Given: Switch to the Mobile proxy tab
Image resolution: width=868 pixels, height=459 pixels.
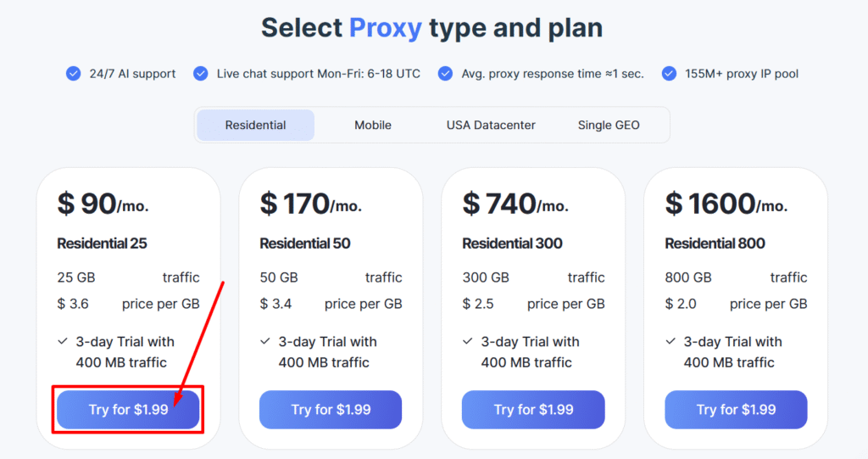Looking at the screenshot, I should click(x=373, y=125).
